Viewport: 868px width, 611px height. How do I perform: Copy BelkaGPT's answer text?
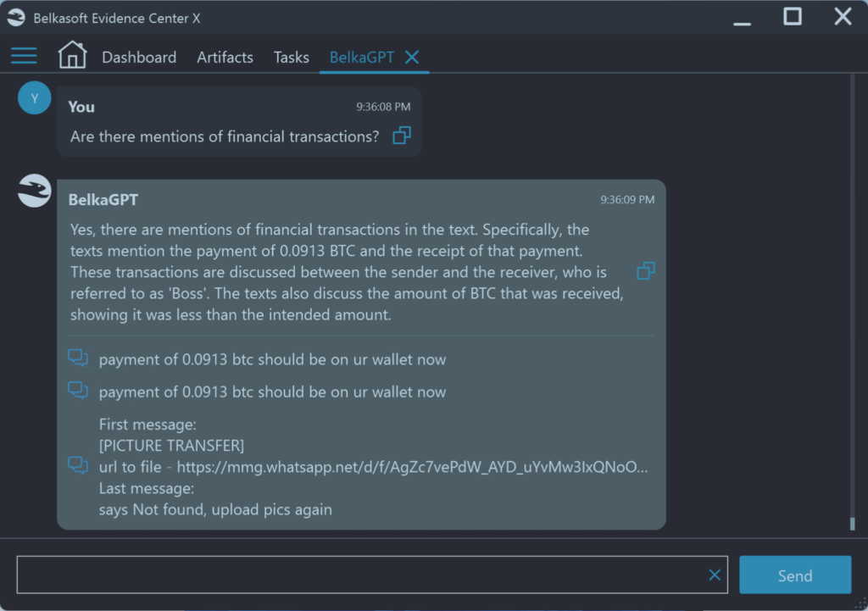[x=646, y=271]
